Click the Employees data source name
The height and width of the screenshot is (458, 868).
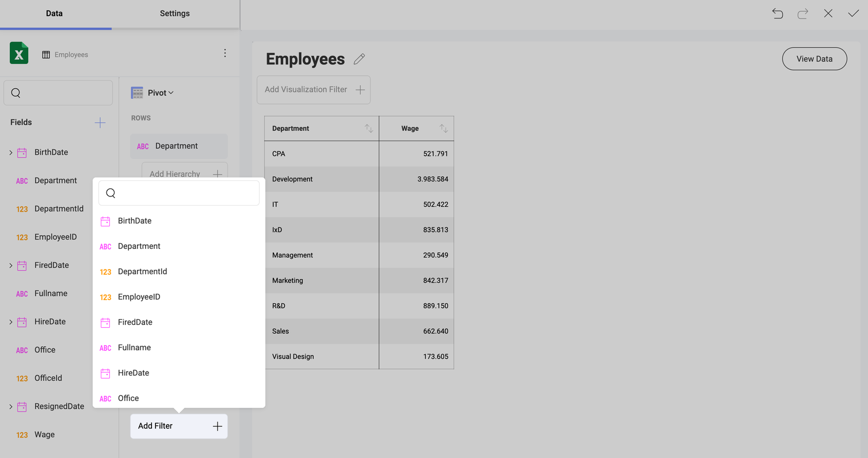(71, 55)
